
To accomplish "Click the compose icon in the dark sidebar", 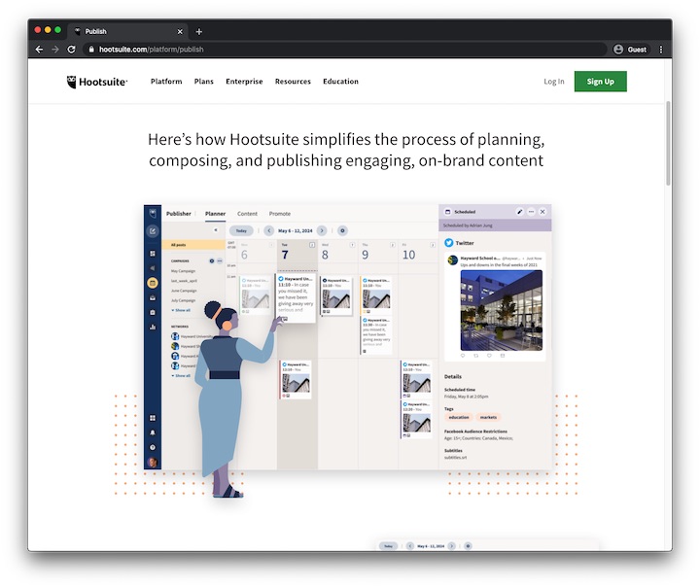I will point(153,231).
